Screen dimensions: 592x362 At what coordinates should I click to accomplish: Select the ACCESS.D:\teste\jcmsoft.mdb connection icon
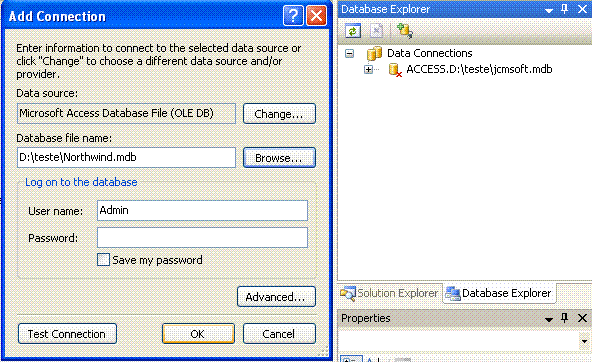tap(395, 69)
